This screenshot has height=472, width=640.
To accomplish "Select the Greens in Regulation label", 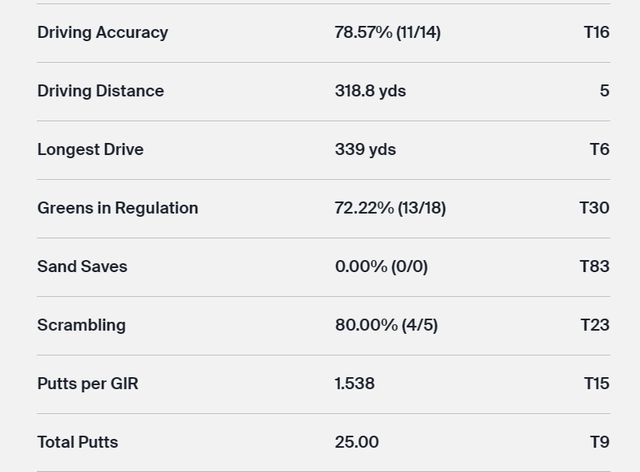I will point(117,208).
